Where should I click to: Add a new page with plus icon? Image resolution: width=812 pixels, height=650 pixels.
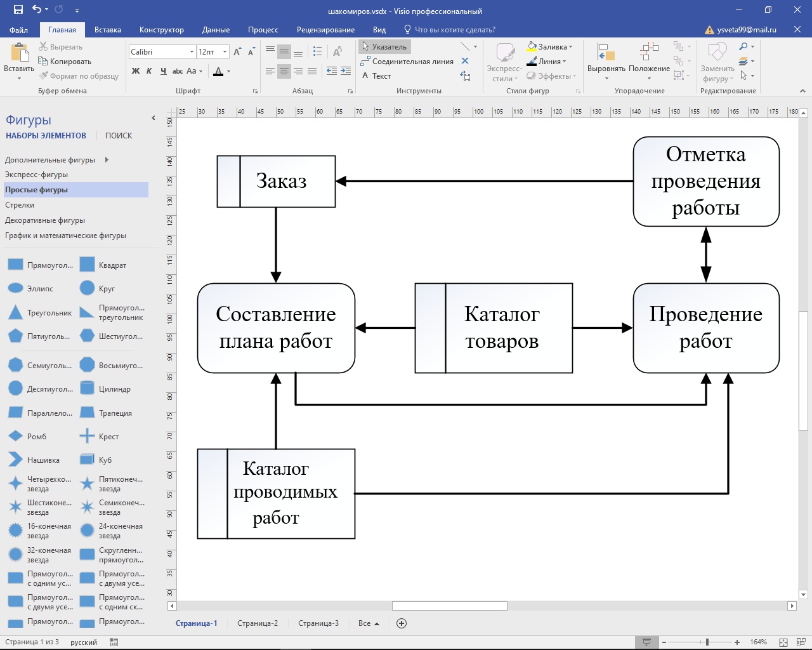pos(402,623)
